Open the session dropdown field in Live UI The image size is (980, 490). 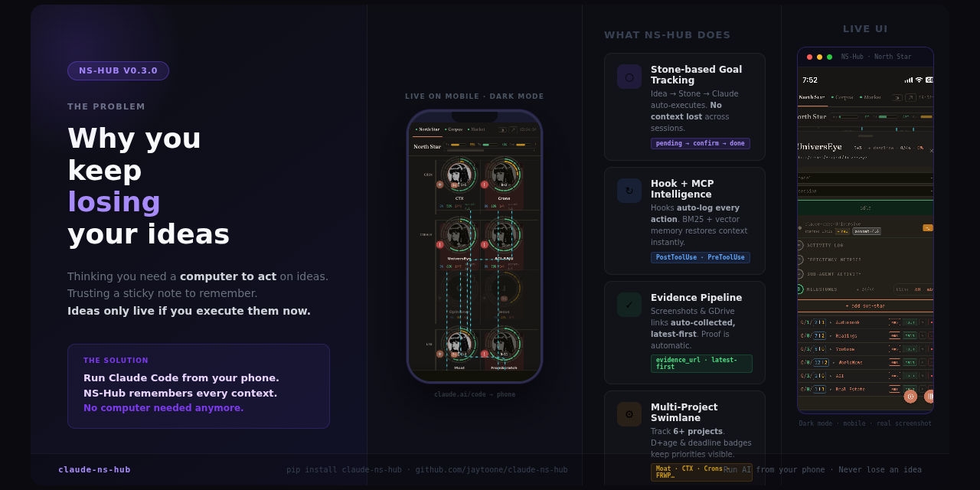(865, 191)
